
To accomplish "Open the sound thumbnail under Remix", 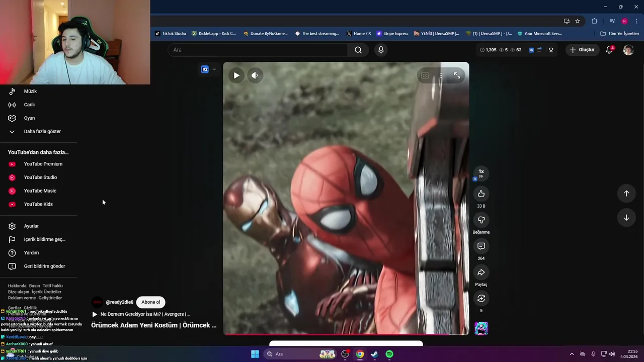I will point(481,328).
